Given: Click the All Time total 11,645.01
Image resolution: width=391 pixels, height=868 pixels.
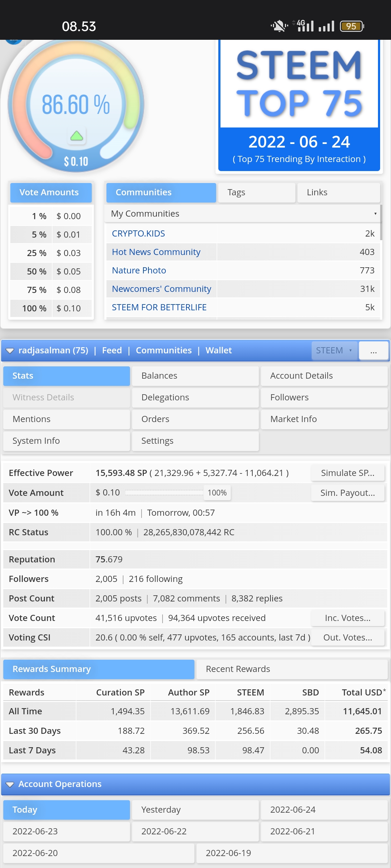Looking at the screenshot, I should [x=362, y=711].
